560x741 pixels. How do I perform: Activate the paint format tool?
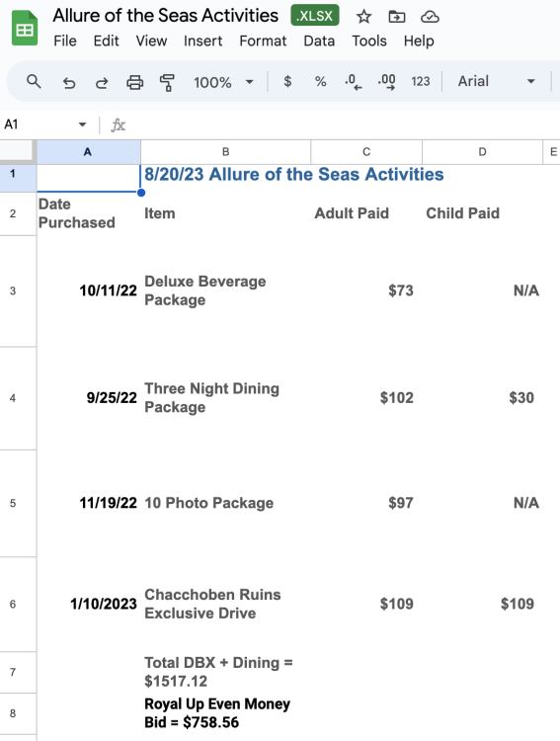(x=167, y=82)
